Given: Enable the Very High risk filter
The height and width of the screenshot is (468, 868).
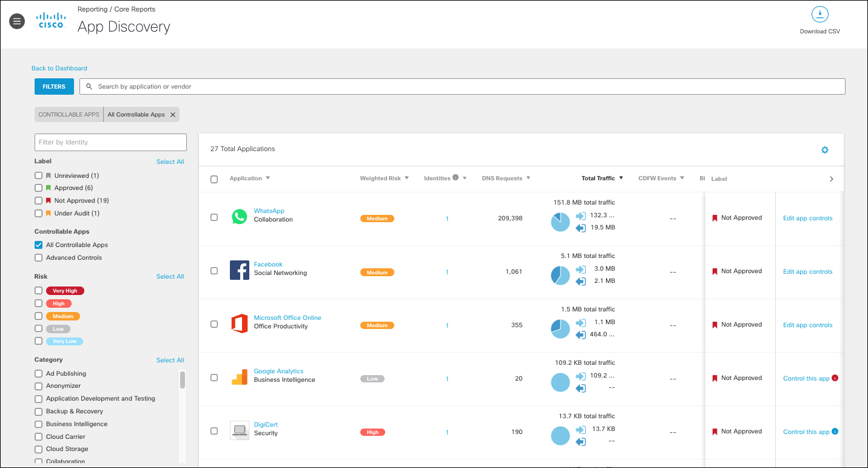Looking at the screenshot, I should coord(38,291).
